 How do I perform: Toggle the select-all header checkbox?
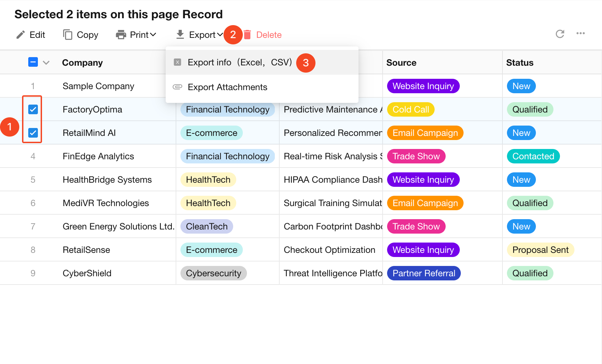(x=33, y=62)
